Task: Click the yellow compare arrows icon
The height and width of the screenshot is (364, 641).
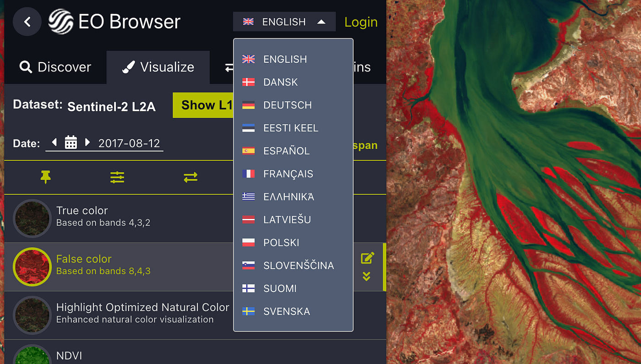Action: tap(190, 177)
